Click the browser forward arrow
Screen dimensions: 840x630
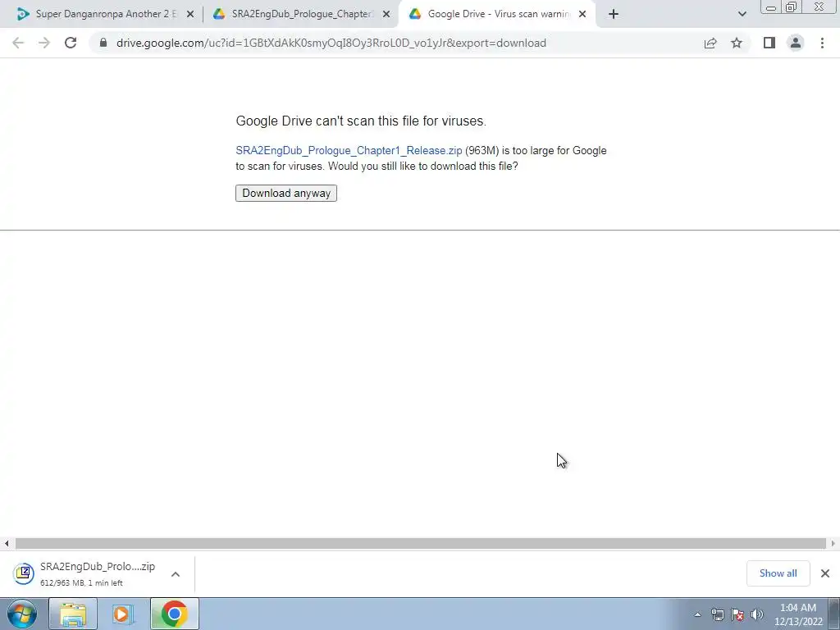(44, 43)
